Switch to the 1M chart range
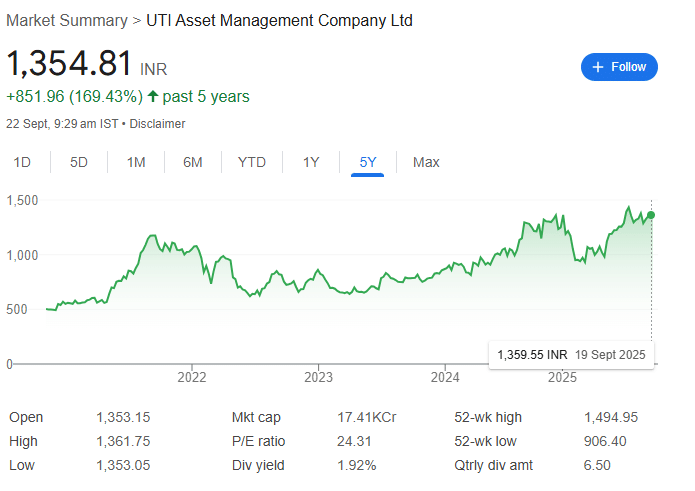 [136, 162]
